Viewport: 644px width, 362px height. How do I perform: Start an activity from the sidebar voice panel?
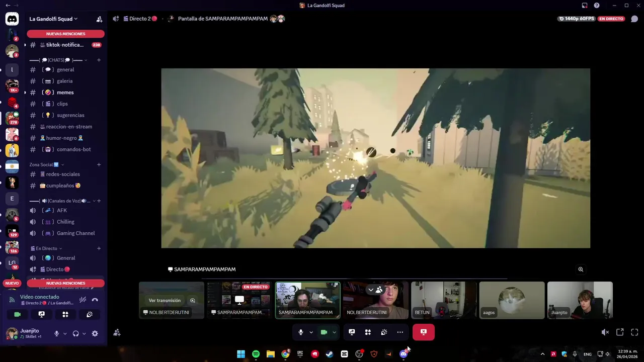(x=65, y=314)
